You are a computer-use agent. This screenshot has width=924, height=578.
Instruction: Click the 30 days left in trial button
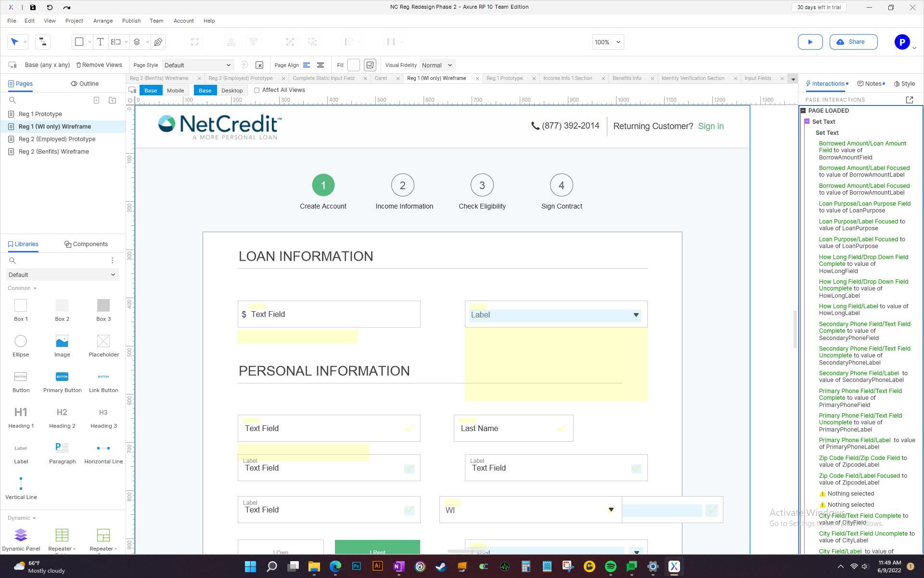pos(819,7)
